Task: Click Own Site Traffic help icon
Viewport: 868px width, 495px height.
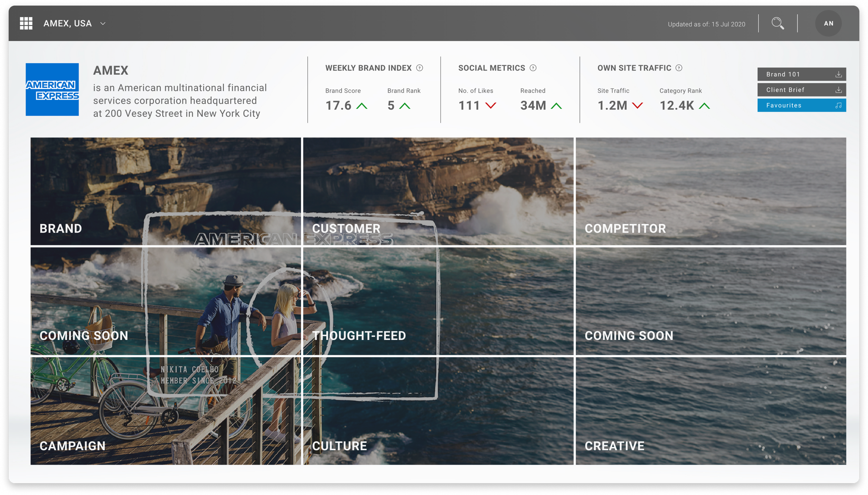Action: pos(679,68)
